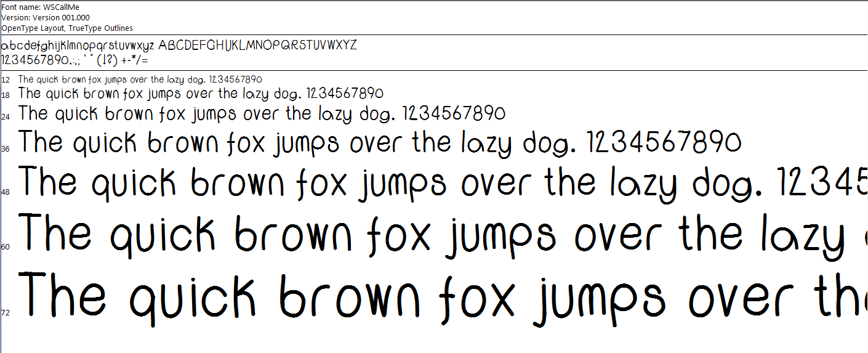This screenshot has width=868, height=353.
Task: Click the punctuation symbols after the digits
Action: click(110, 60)
